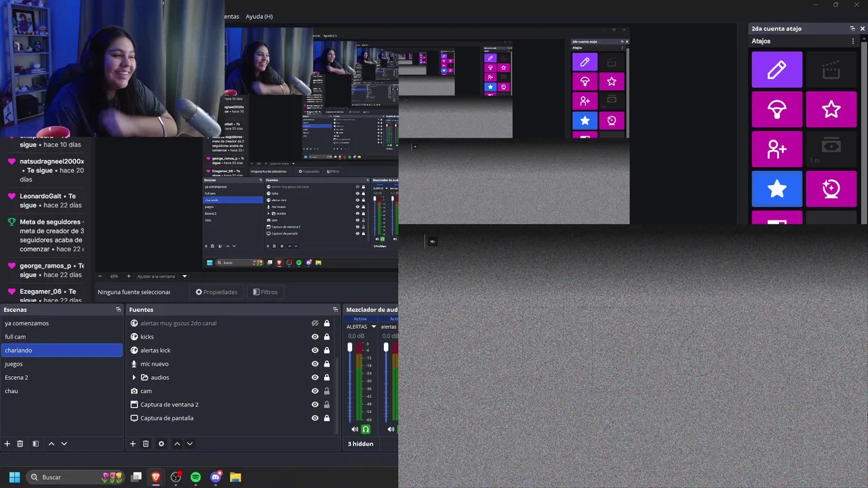Open the Ayuda (H) menu
Viewport: 868px width, 488px height.
pos(259,16)
